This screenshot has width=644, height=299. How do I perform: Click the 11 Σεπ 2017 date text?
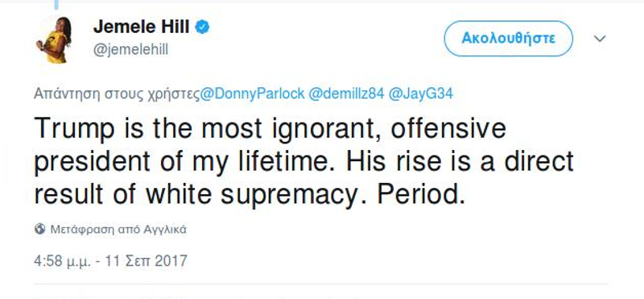click(147, 261)
